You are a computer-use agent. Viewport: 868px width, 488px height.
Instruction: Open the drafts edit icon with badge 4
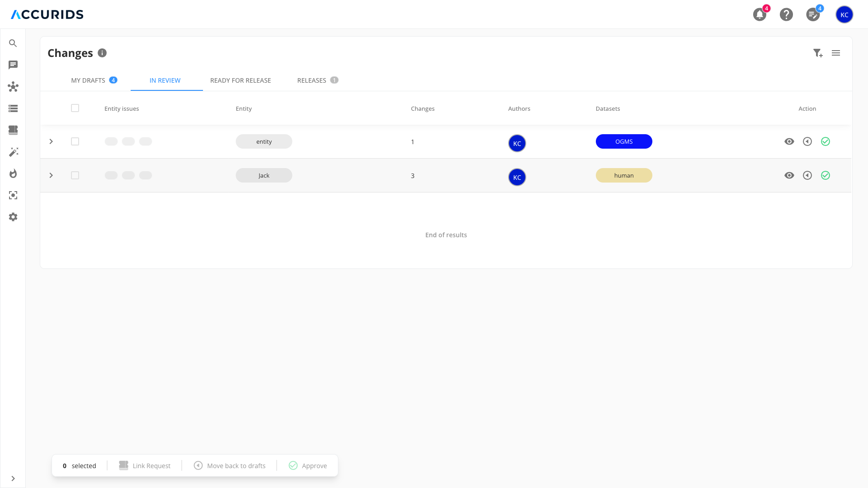813,14
